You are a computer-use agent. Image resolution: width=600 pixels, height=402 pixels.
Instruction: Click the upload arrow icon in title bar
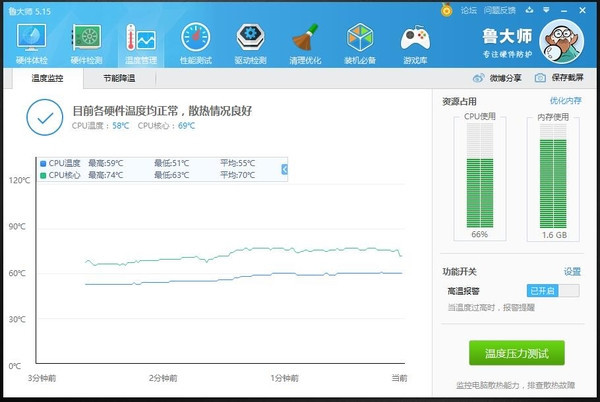click(529, 10)
